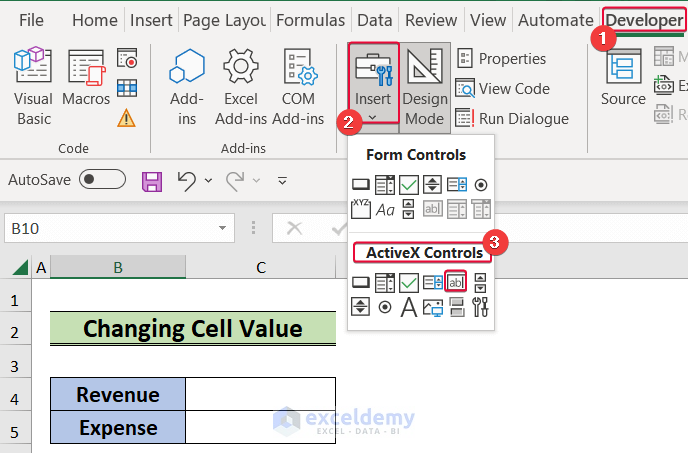The image size is (688, 453).
Task: Click View Code
Action: click(503, 88)
